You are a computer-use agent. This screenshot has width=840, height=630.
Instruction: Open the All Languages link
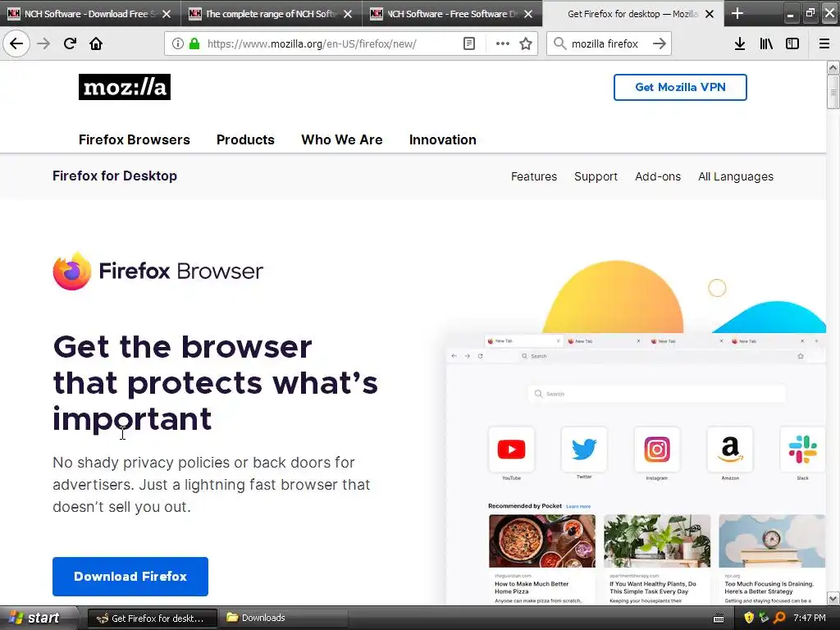pos(736,176)
